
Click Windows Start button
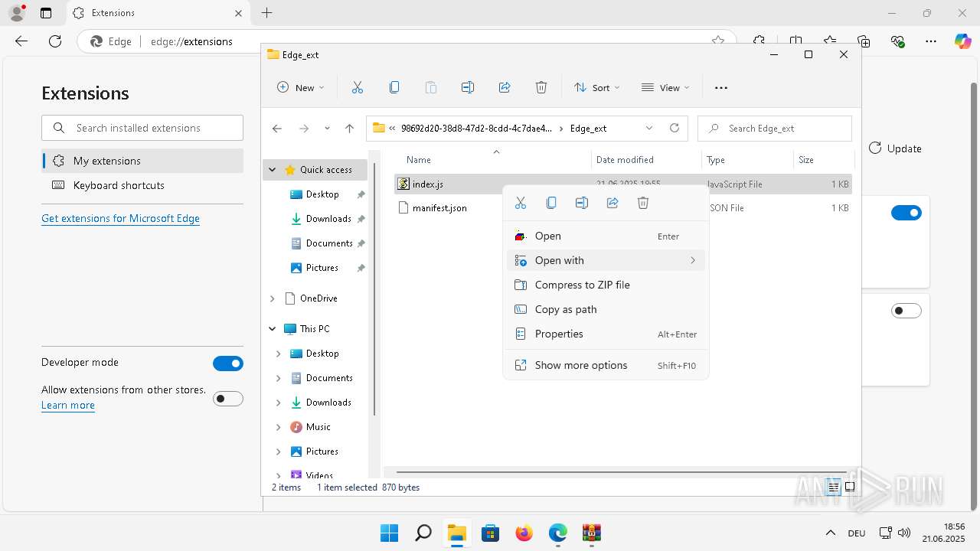[389, 533]
